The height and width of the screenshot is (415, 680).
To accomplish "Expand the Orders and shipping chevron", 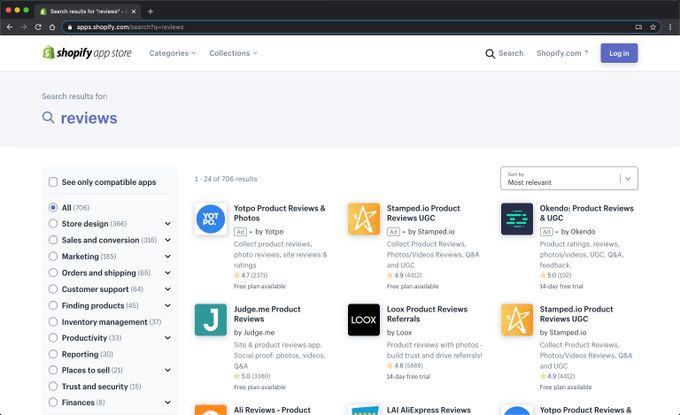I will click(168, 273).
